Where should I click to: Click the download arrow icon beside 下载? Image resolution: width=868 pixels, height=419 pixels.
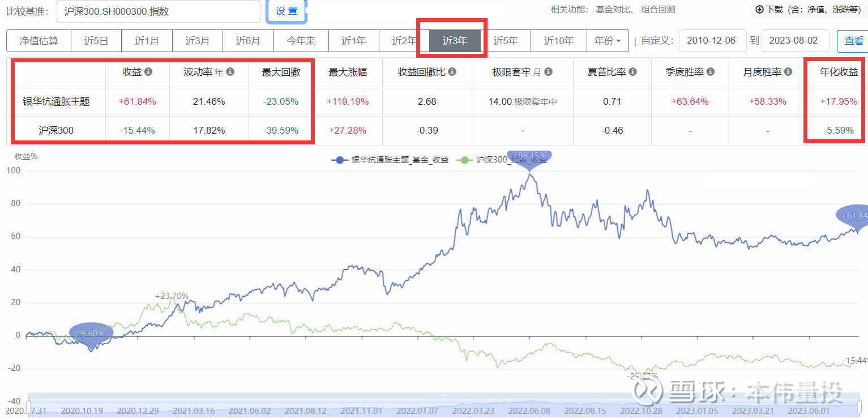point(760,9)
